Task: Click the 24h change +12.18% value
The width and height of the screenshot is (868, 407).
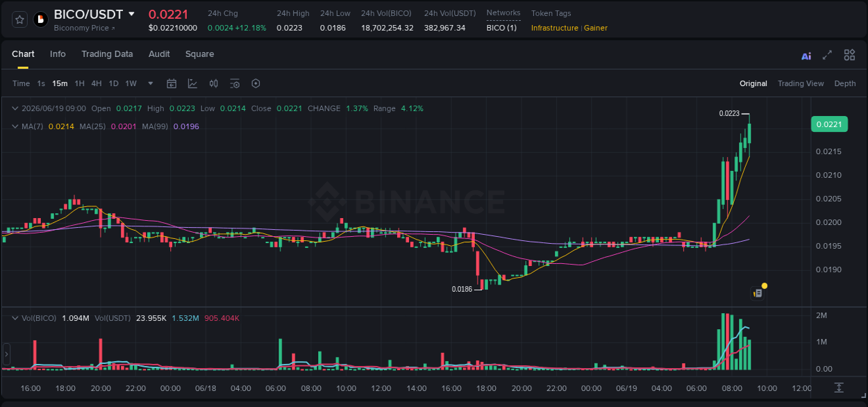Action: (250, 28)
